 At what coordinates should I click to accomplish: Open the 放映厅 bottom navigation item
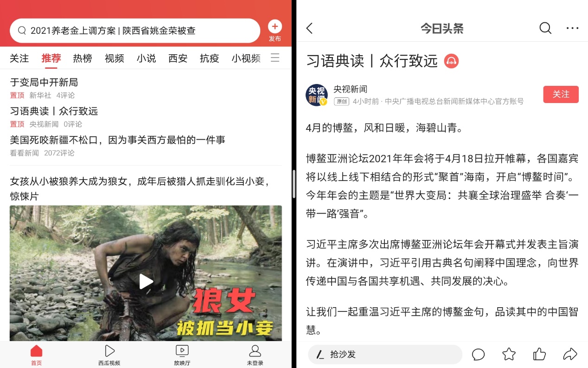click(x=182, y=355)
